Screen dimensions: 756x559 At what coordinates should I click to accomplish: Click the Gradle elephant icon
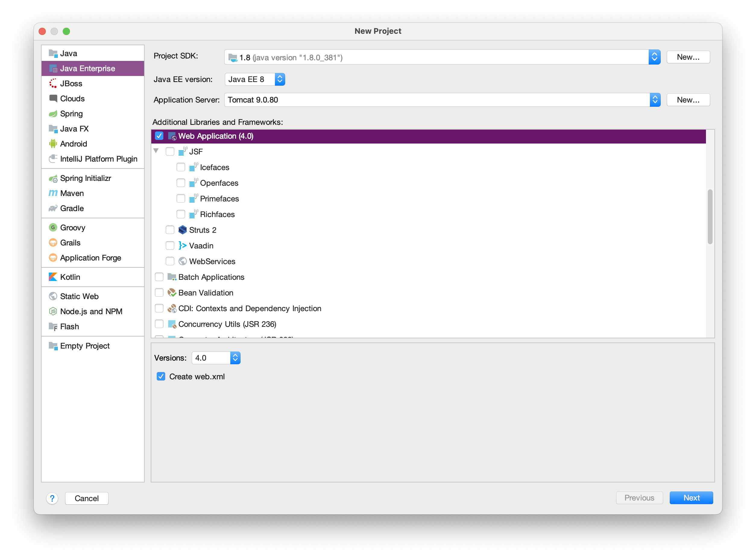pos(53,208)
